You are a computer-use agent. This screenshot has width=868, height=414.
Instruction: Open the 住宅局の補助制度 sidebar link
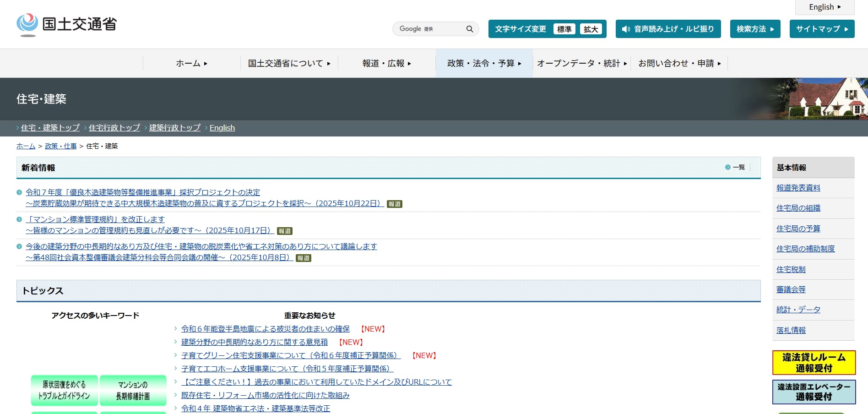(805, 249)
